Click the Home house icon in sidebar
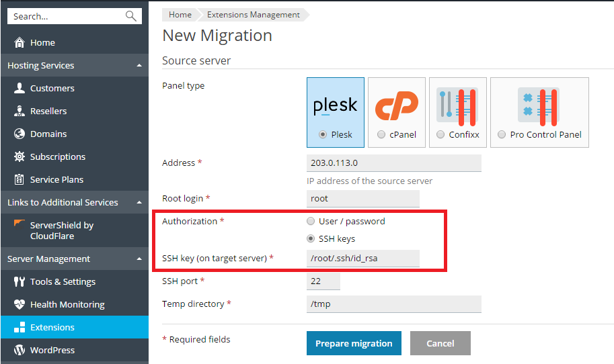The height and width of the screenshot is (364, 614). tap(20, 42)
